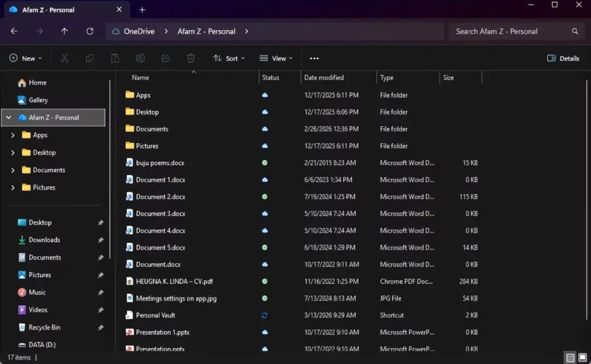Screen dimensions: 591x364
Task: Click the PDF icon of HEUGNA K. LINDA – CV.pdf
Action: [x=129, y=281]
